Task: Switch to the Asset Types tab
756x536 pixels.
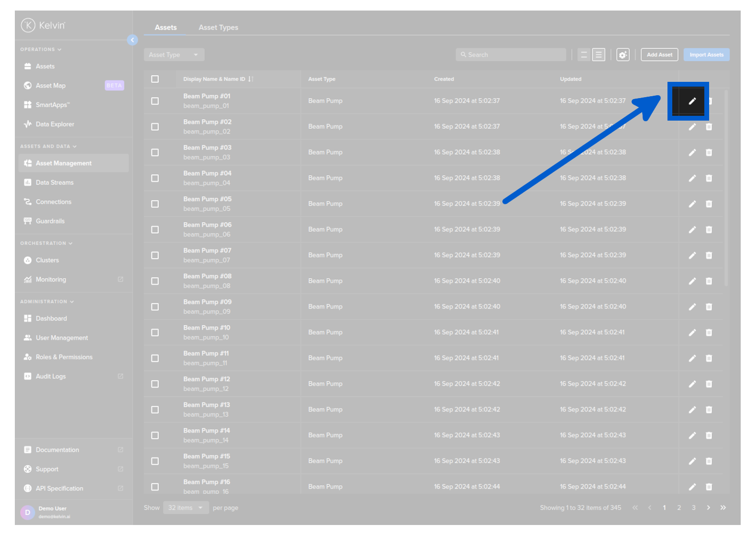Action: tap(218, 28)
